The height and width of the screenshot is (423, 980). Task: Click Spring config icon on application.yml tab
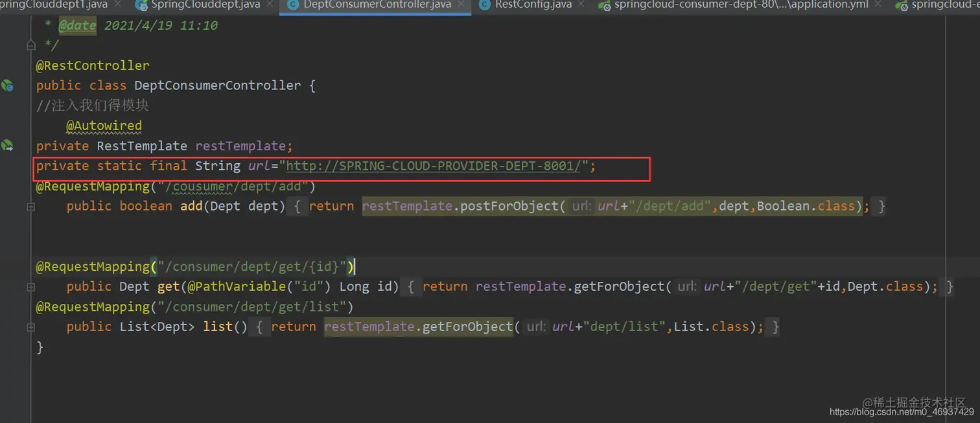click(x=604, y=5)
